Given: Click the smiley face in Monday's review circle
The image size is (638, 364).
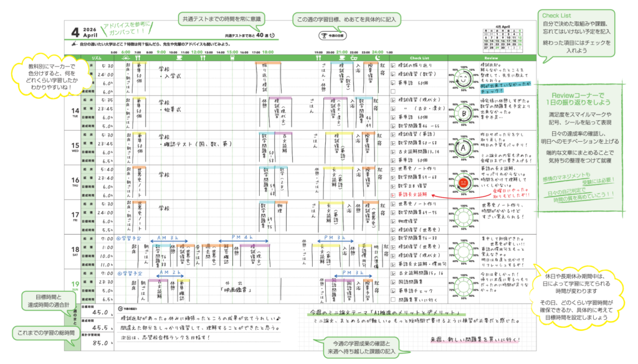Looking at the screenshot, I should click(x=464, y=79).
